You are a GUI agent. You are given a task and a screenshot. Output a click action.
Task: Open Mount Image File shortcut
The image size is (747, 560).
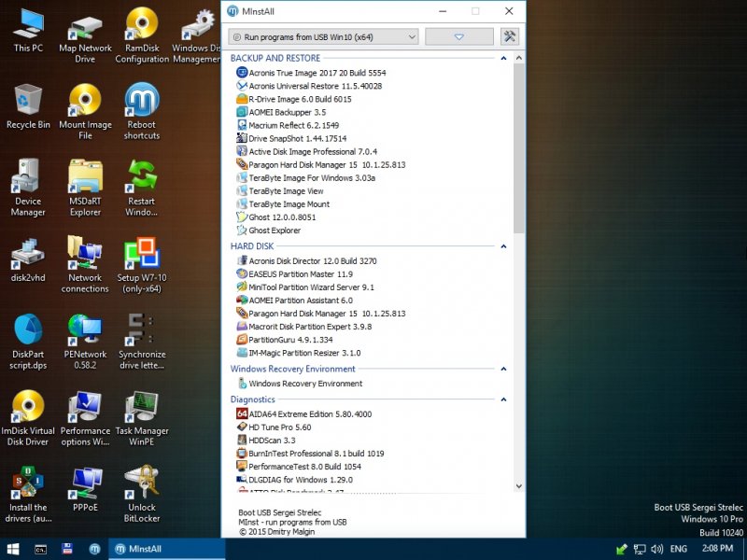click(85, 112)
